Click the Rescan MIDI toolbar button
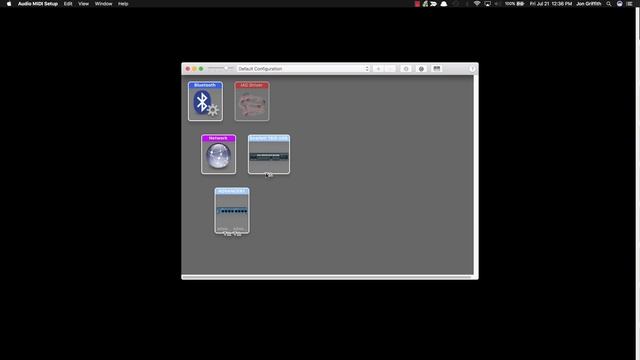Image resolution: width=640 pixels, height=360 pixels. [421, 69]
